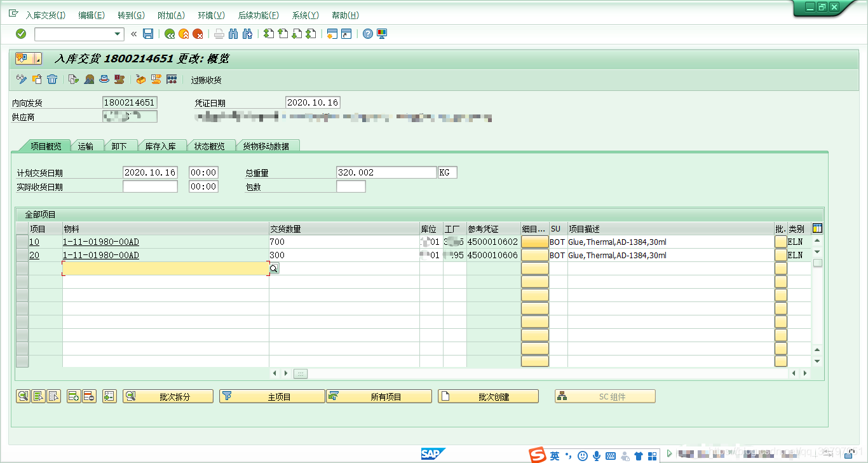Screen dimensions: 868x463
Task: Click the create document icon
Action: coord(37,79)
